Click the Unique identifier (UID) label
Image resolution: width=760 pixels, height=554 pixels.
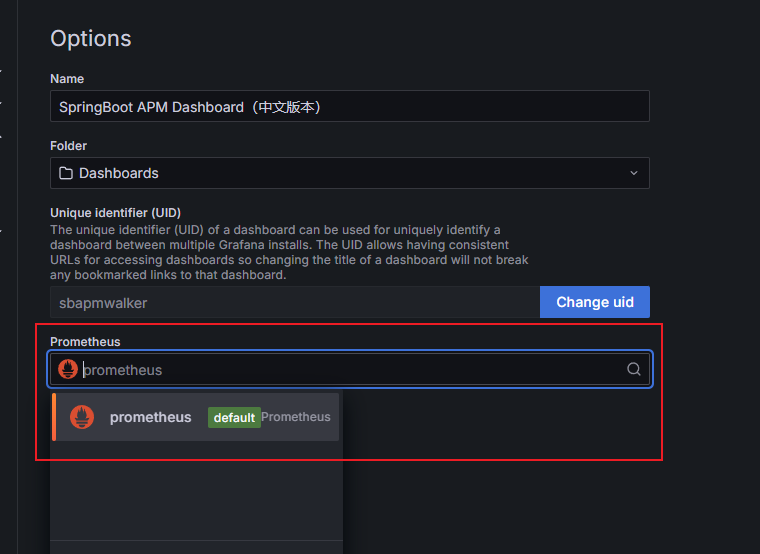[115, 213]
